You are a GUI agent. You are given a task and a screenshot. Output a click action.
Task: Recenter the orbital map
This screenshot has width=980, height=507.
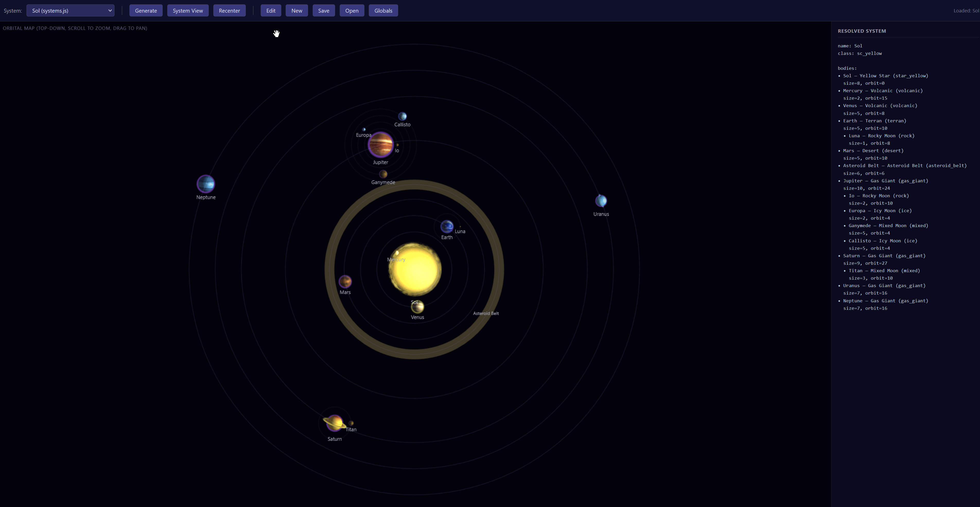(x=229, y=11)
